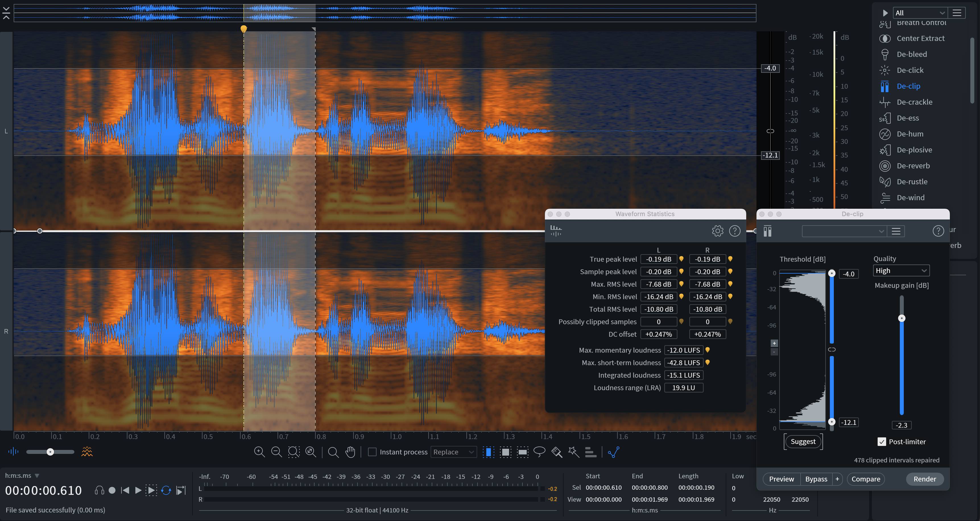Viewport: 980px width, 521px height.
Task: Open the module list hamburger menu
Action: coord(957,13)
